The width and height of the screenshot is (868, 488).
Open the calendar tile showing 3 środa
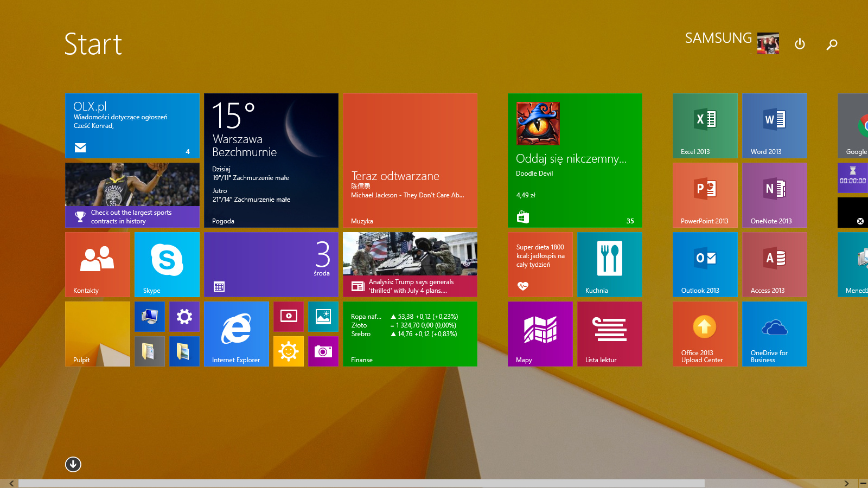tap(271, 265)
